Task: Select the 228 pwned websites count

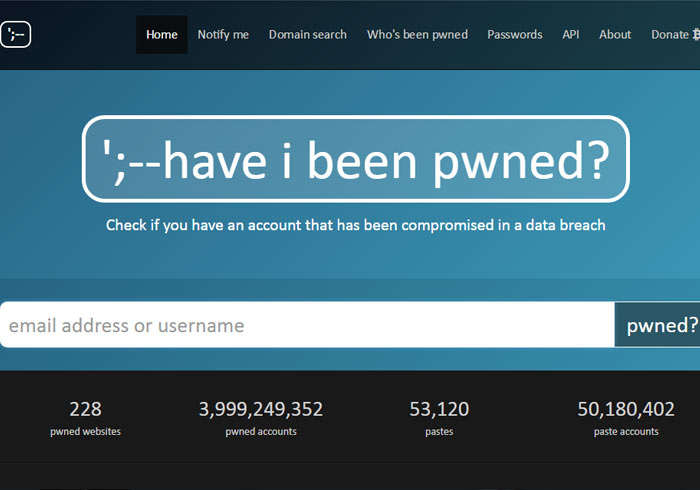Action: tap(85, 409)
